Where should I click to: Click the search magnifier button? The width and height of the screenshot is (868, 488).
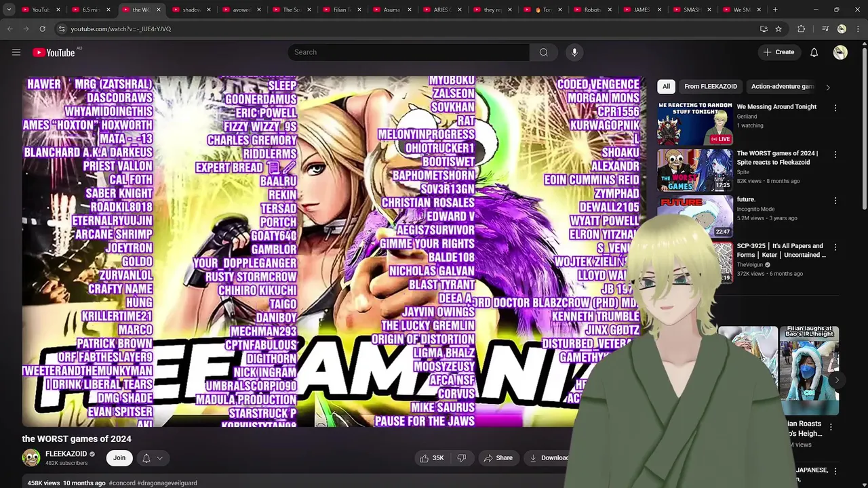[x=544, y=52]
